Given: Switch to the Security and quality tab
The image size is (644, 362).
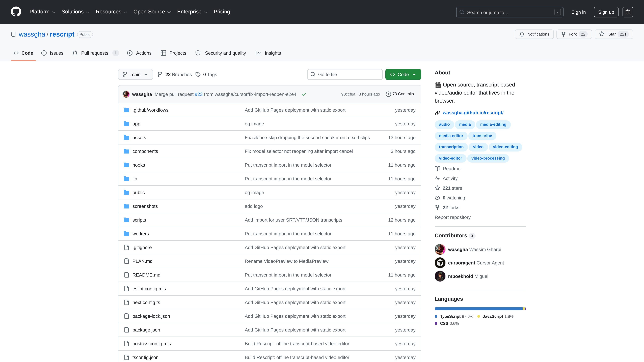Looking at the screenshot, I should click(221, 53).
